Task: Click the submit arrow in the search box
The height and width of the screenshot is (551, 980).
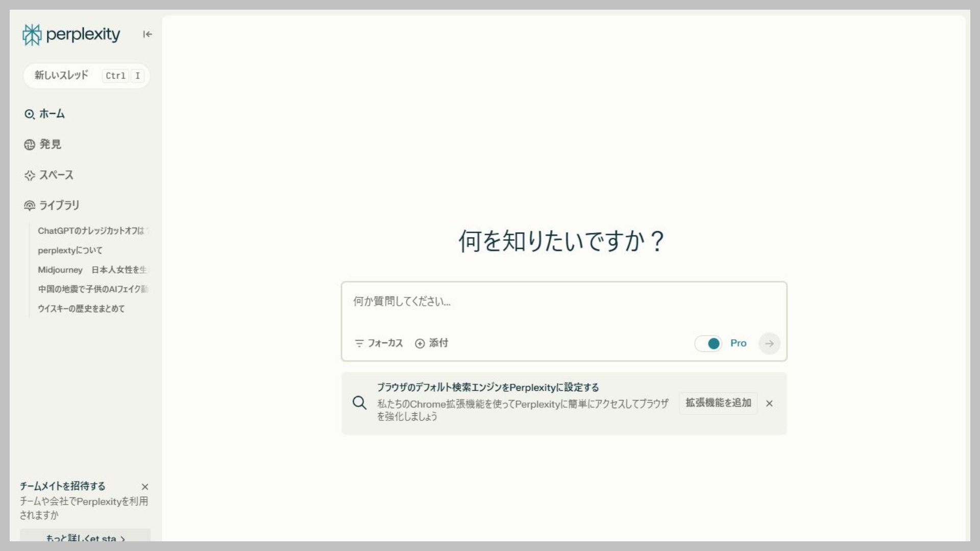Action: [x=769, y=343]
